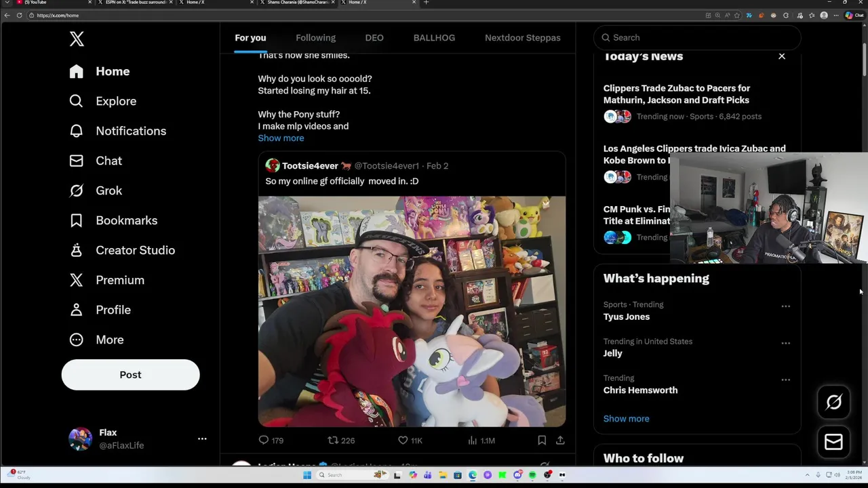Open options for Chris Hemsworth trend
Screen dimensions: 868x488
click(785, 380)
